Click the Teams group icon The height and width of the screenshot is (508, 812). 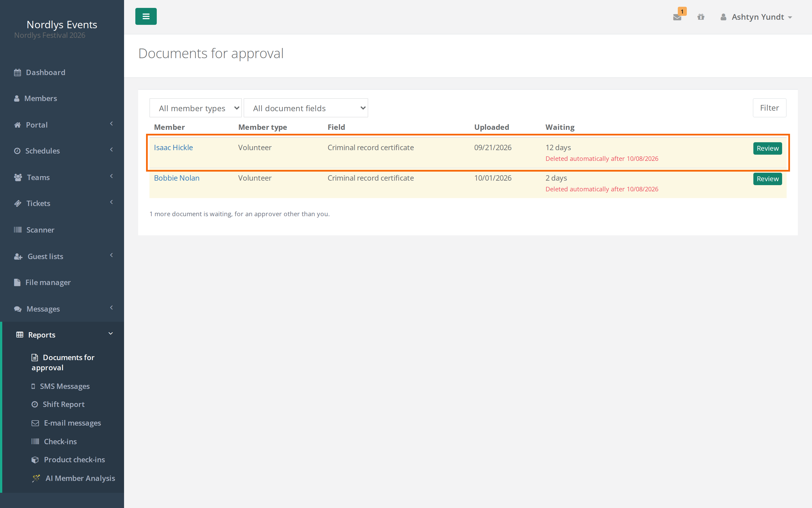[18, 178]
